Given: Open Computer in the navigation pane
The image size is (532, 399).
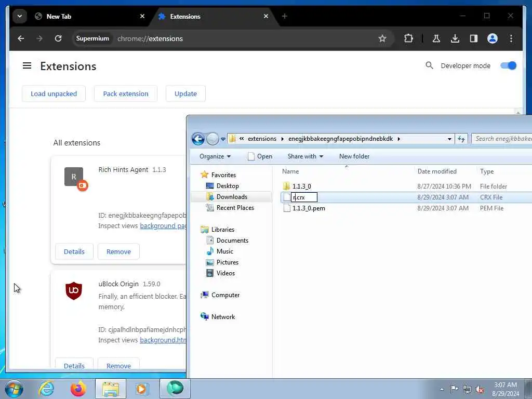Looking at the screenshot, I should (x=225, y=295).
